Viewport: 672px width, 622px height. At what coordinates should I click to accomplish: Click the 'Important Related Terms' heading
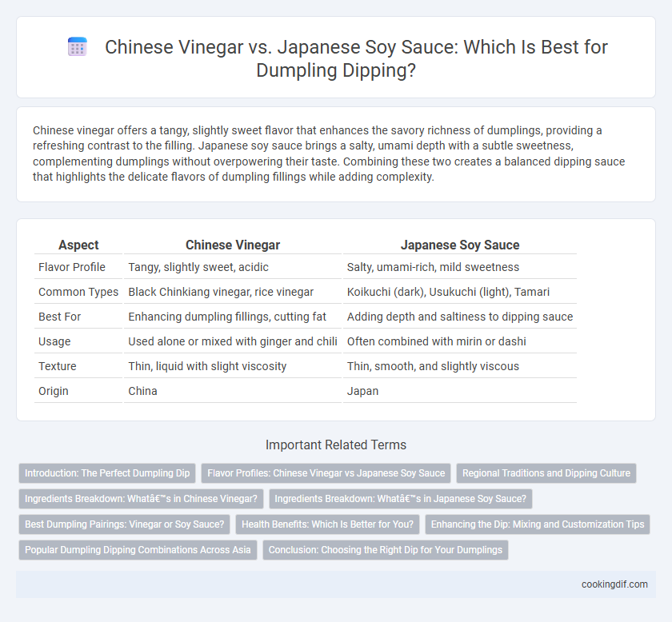click(x=336, y=445)
